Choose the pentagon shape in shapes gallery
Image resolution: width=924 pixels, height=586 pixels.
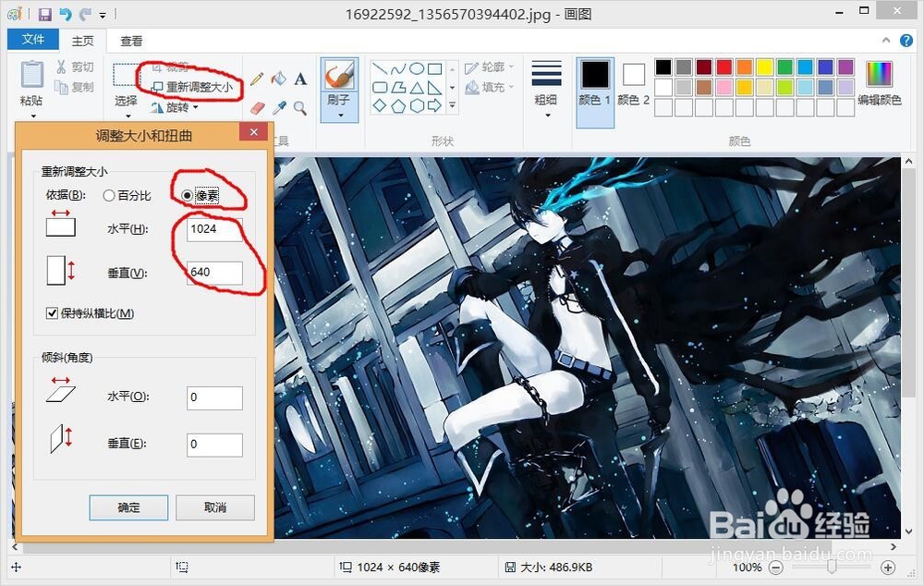[398, 106]
